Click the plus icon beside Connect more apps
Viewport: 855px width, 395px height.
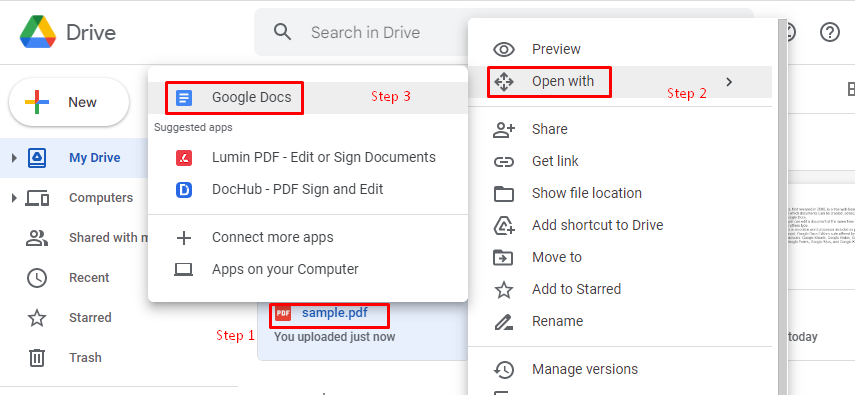click(184, 238)
